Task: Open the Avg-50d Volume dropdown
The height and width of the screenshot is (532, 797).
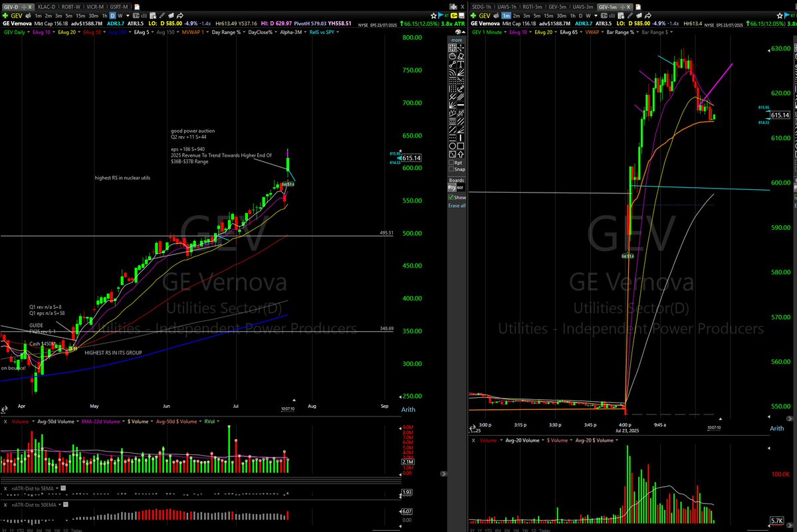Action: [x=77, y=421]
